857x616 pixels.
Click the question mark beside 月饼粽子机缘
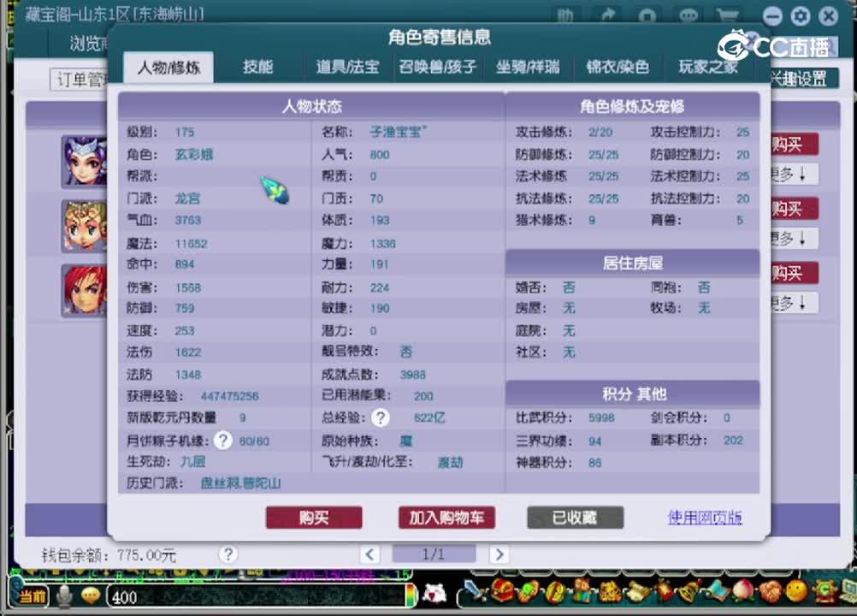(x=222, y=440)
